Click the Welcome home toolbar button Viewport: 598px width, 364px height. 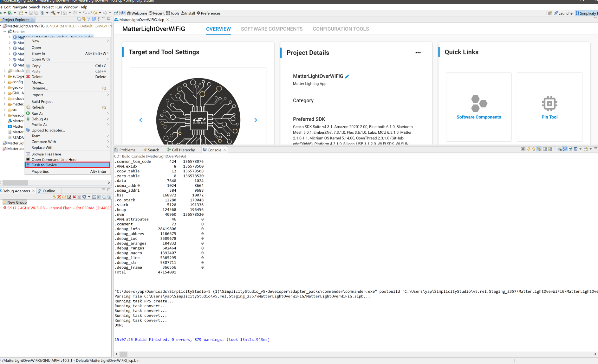137,13
